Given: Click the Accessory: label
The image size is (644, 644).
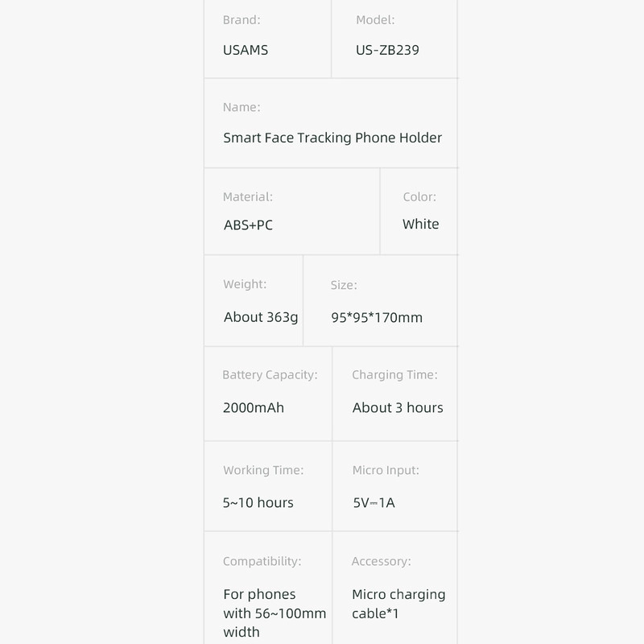Looking at the screenshot, I should (381, 561).
